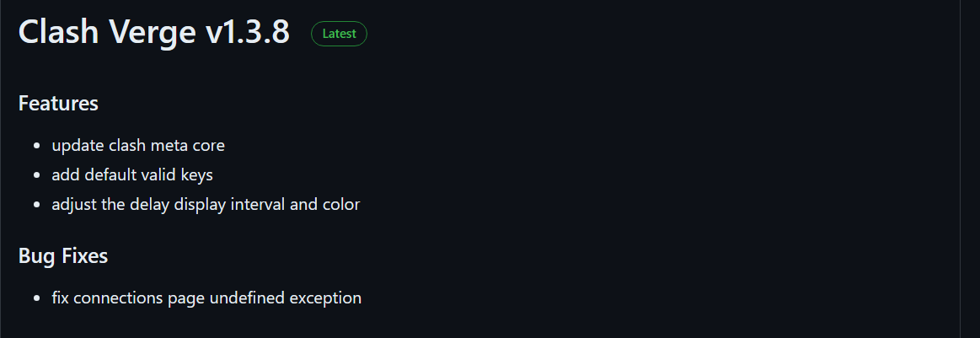Viewport: 980px width, 338px height.
Task: Click the vertical divider line at right edge
Action: click(960, 169)
